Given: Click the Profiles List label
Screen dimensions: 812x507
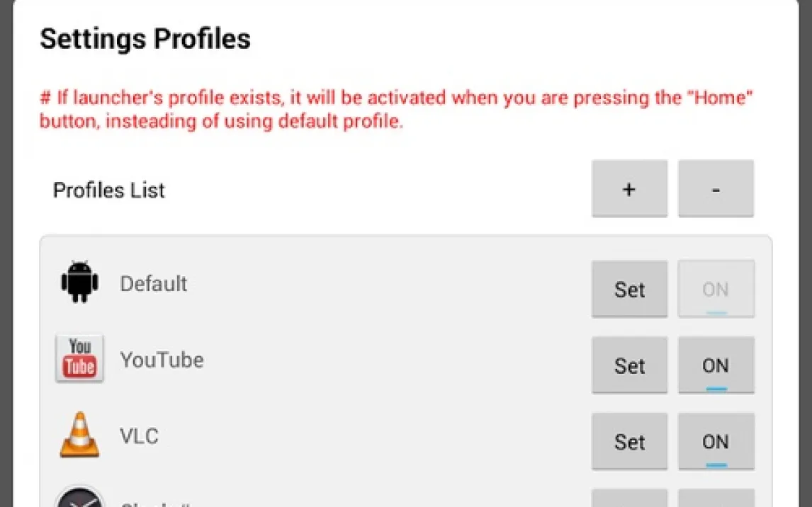Looking at the screenshot, I should (x=109, y=190).
